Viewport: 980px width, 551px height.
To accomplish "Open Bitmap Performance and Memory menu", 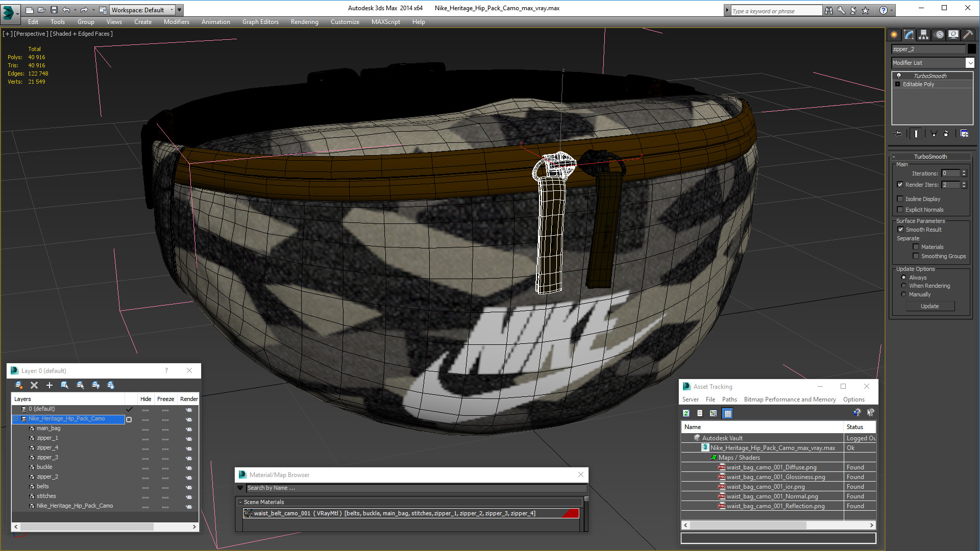I will tap(790, 399).
